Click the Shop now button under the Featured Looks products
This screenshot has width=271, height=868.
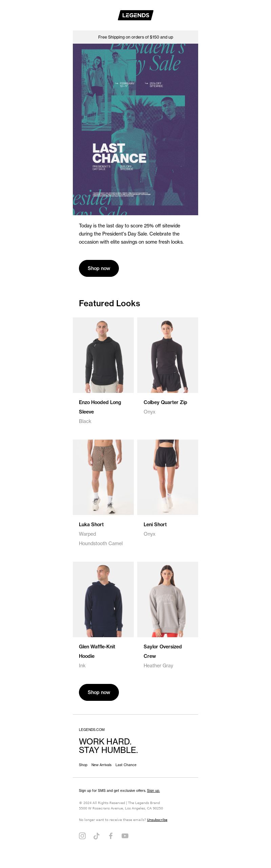coord(99,692)
